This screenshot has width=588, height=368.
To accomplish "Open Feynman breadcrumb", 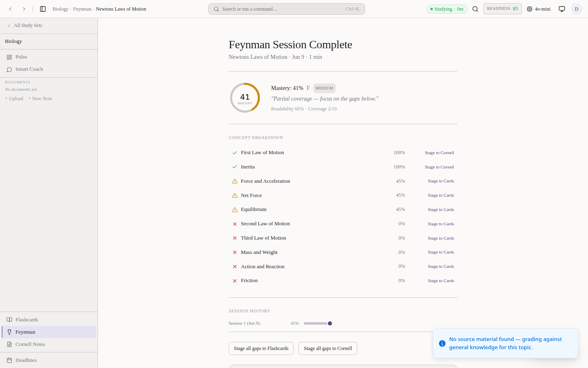I will point(82,9).
